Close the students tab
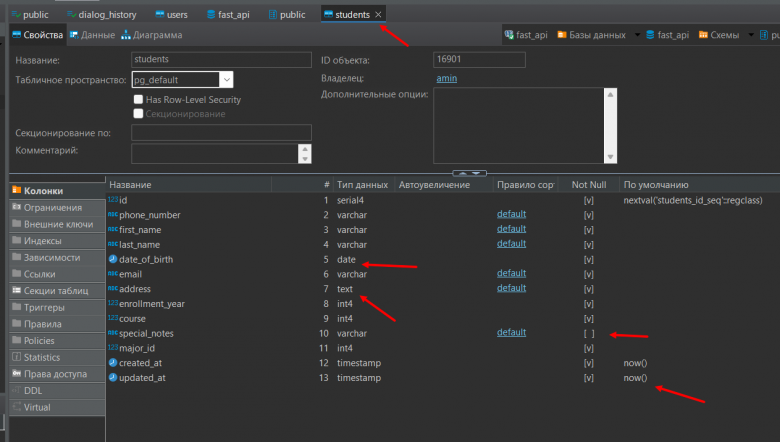 pyautogui.click(x=378, y=15)
